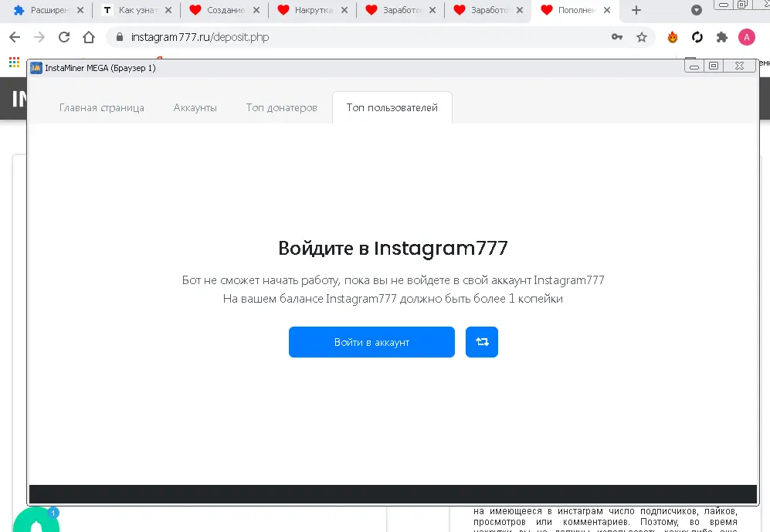Close the Пополнен browser tab

607,10
